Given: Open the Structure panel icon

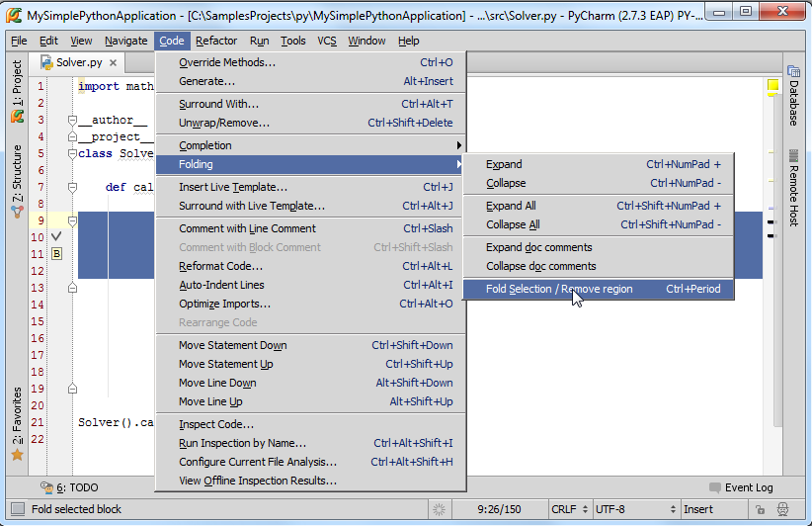Looking at the screenshot, I should click(17, 212).
